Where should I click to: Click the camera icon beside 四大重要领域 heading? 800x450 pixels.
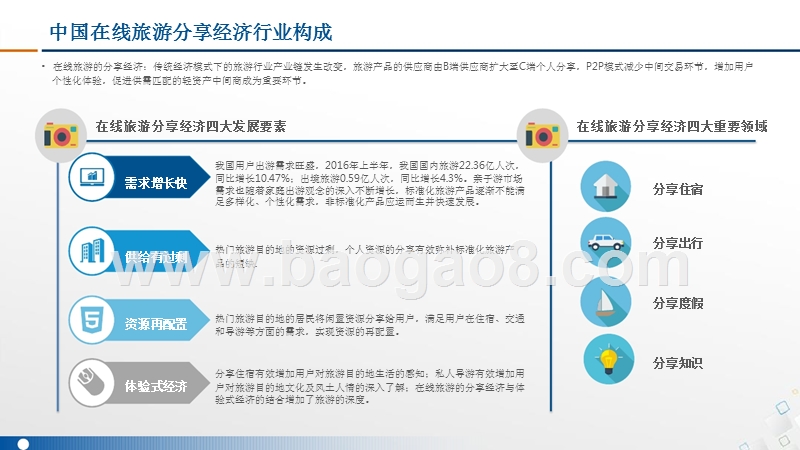pos(543,136)
